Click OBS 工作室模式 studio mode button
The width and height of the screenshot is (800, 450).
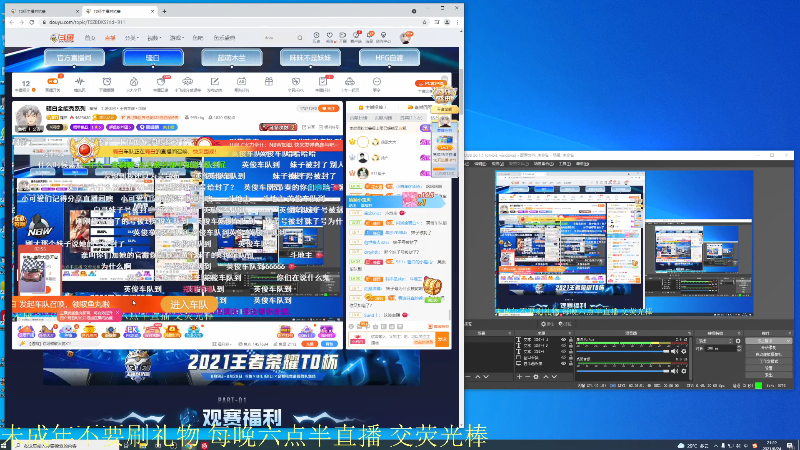[x=769, y=361]
